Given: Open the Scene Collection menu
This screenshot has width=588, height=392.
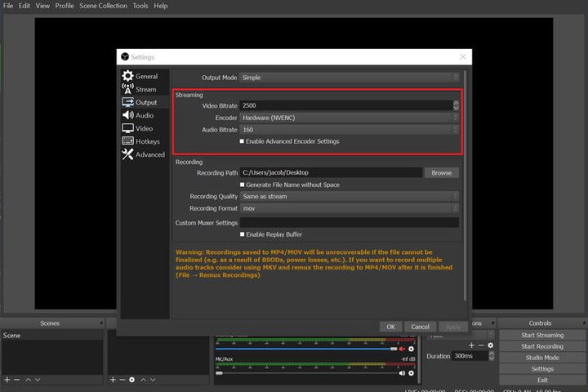Looking at the screenshot, I should click(x=103, y=6).
